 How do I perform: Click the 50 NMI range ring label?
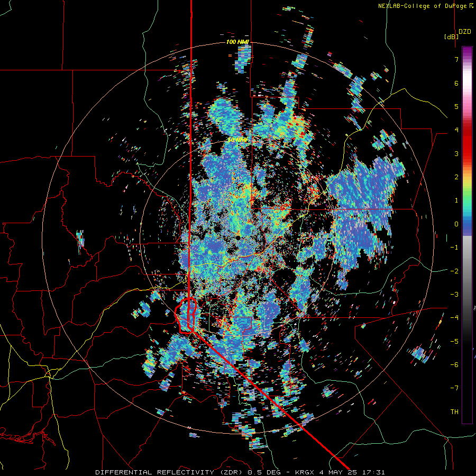coord(237,140)
